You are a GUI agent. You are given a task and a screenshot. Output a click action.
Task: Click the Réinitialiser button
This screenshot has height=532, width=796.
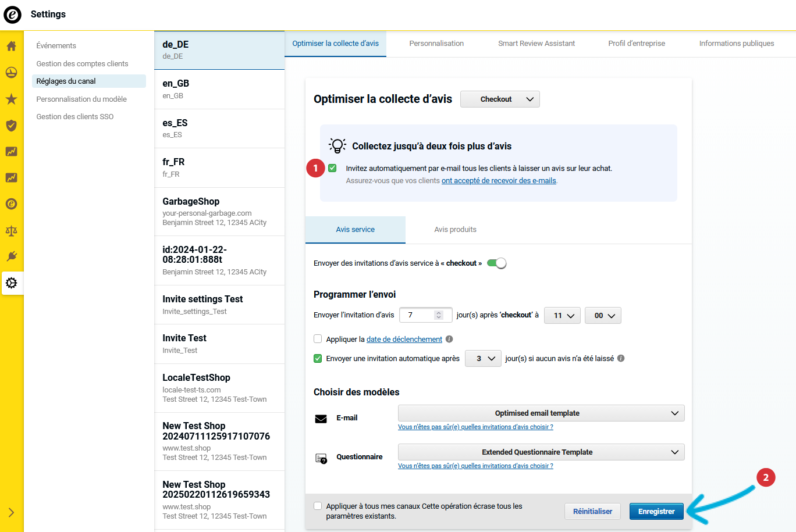(x=592, y=512)
